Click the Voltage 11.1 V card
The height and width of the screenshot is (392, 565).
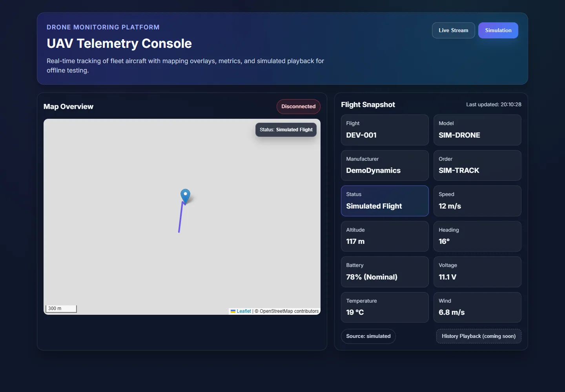(x=478, y=272)
